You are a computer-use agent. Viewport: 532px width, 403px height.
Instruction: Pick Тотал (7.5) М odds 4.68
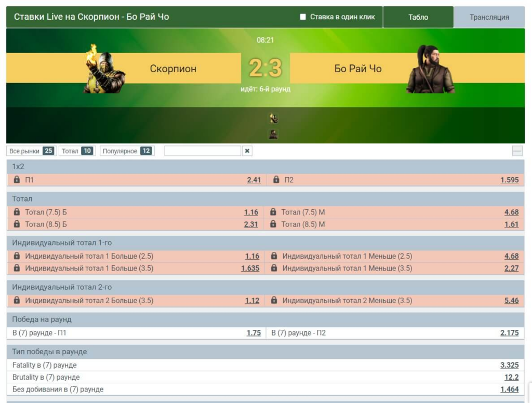(x=511, y=212)
